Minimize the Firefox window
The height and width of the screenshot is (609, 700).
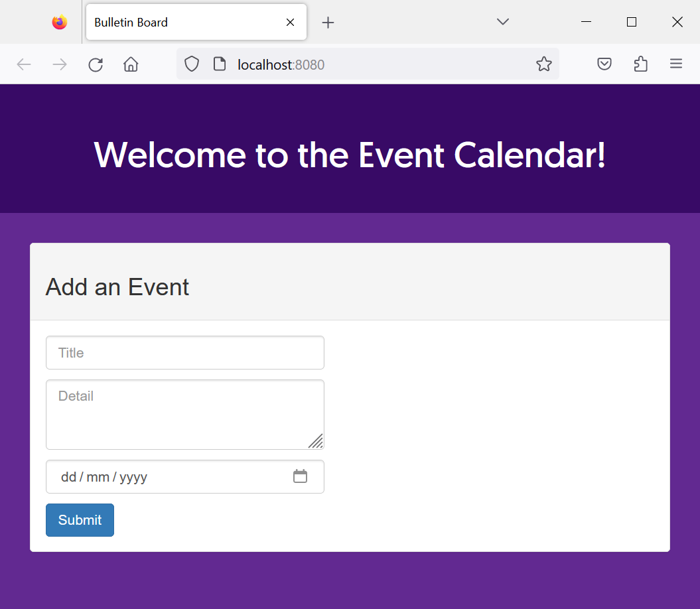tap(586, 22)
